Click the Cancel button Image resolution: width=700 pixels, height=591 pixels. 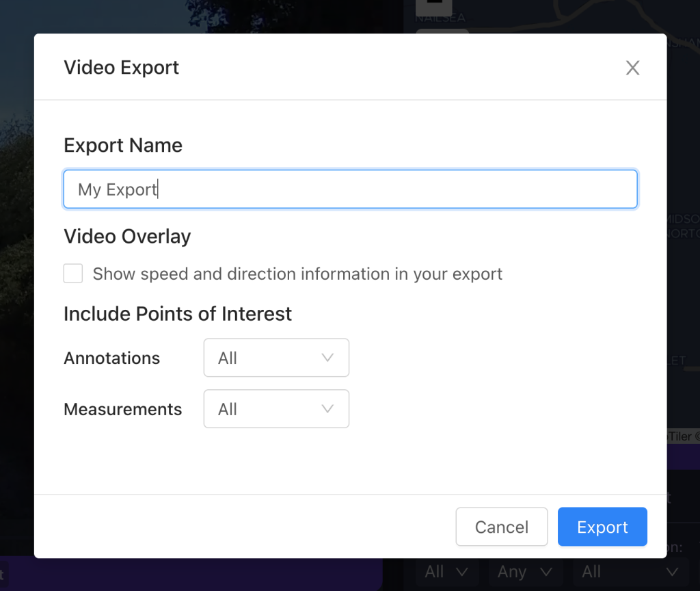pyautogui.click(x=502, y=527)
